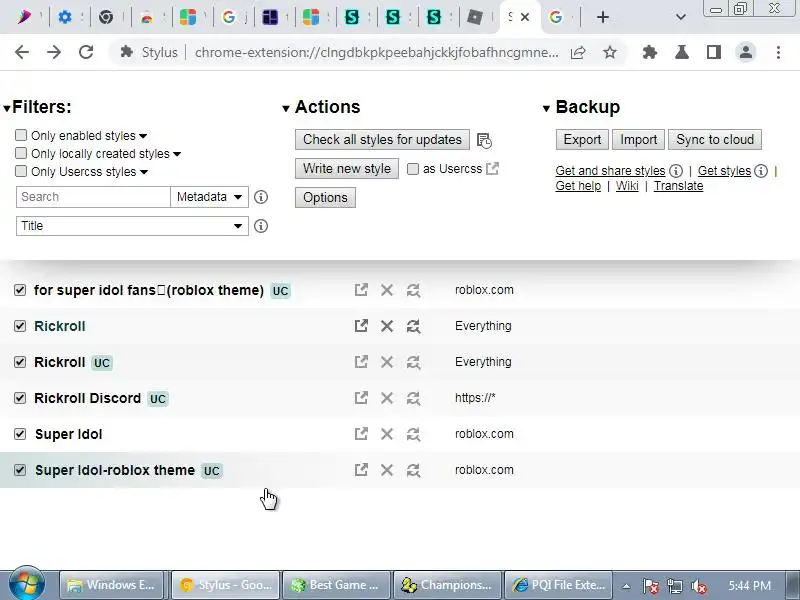The width and height of the screenshot is (800, 600).
Task: Open Chrome tab search chevron
Action: coord(681,17)
